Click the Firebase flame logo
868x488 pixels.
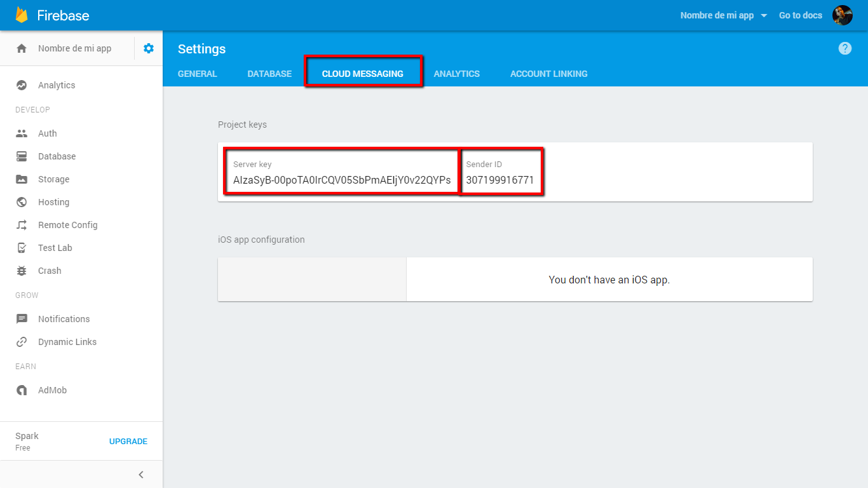[x=22, y=15]
